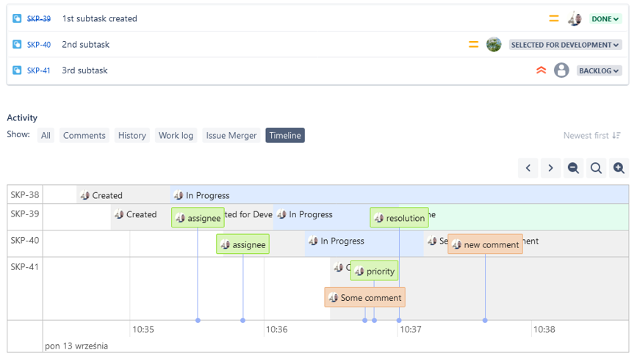The height and width of the screenshot is (364, 640).
Task: Switch to the Comments activity tab
Action: click(85, 135)
